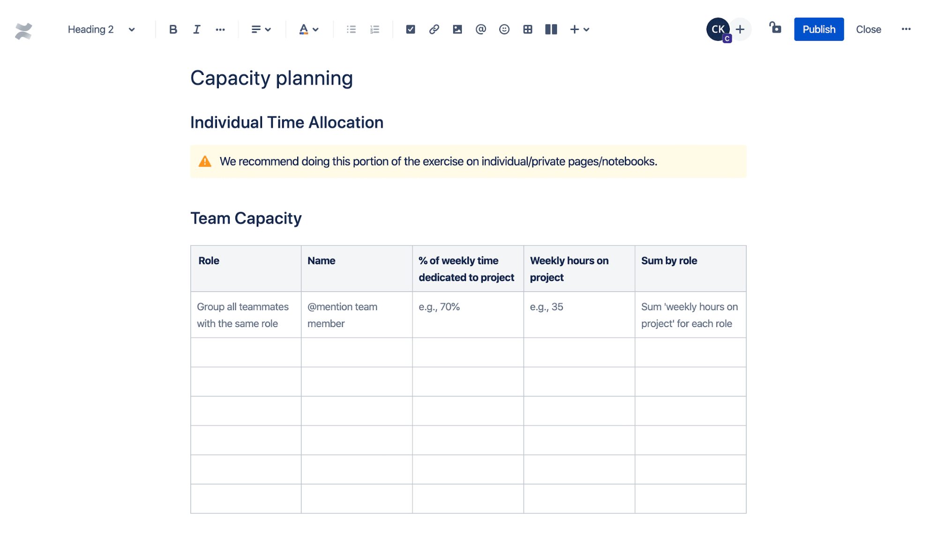Image resolution: width=937 pixels, height=560 pixels.
Task: Click the insert table icon
Action: 526,30
